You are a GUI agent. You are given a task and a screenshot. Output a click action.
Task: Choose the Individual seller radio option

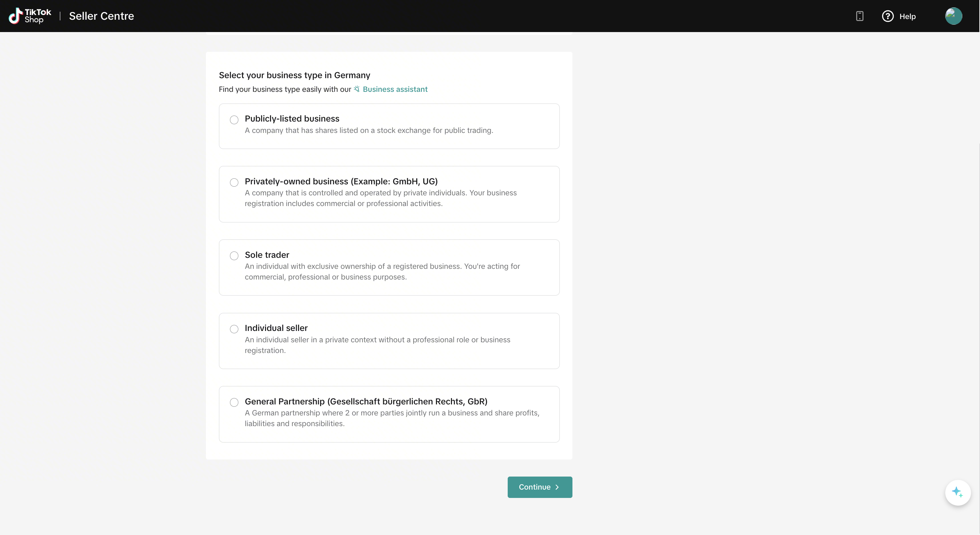(x=234, y=329)
